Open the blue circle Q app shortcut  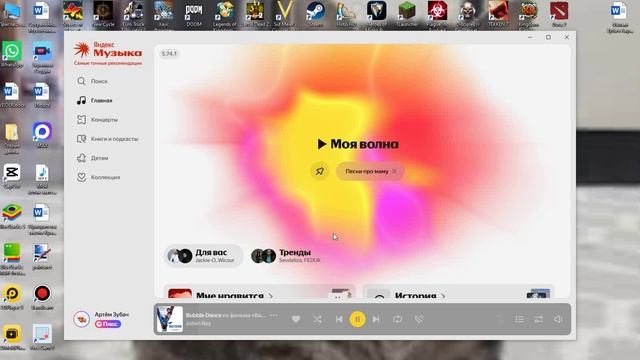42,135
